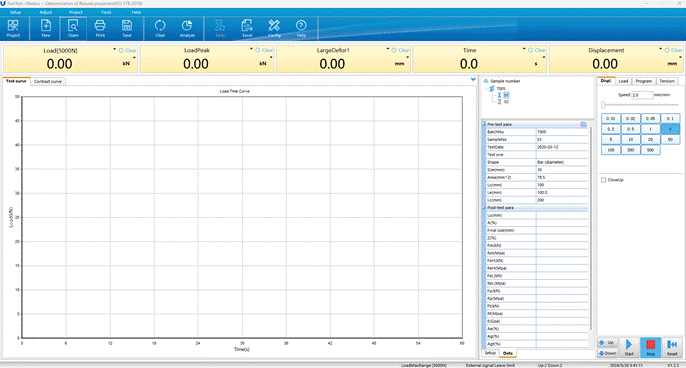Clear the LargeDefor1 readout
This screenshot has width=686, height=368.
(x=400, y=50)
